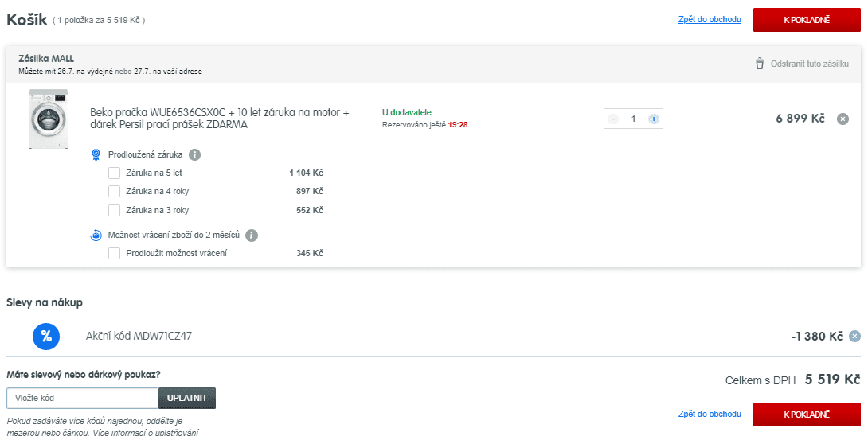Click the Odstranit tuto zásilku text
The height and width of the screenshot is (436, 868).
coord(809,64)
